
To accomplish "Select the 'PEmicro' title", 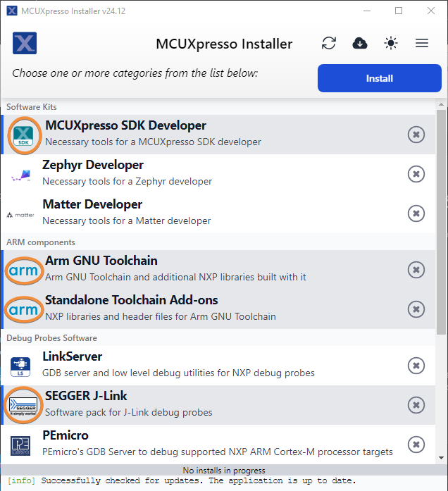I will point(66,435).
